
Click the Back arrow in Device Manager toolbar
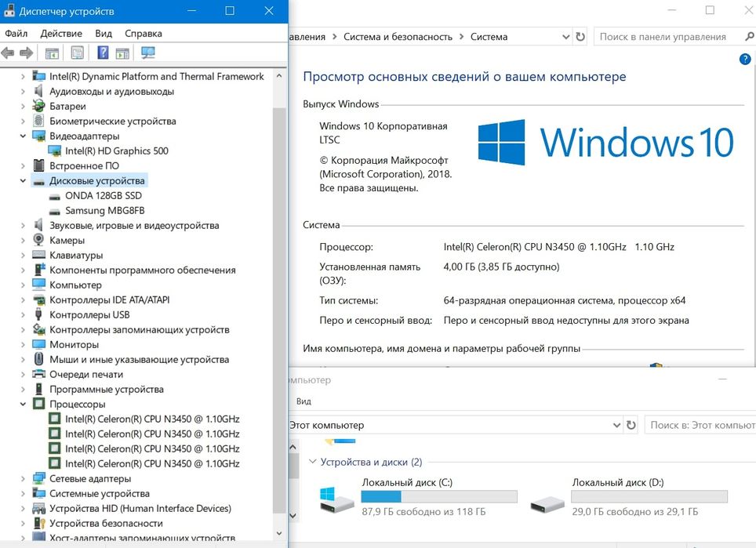[8, 53]
